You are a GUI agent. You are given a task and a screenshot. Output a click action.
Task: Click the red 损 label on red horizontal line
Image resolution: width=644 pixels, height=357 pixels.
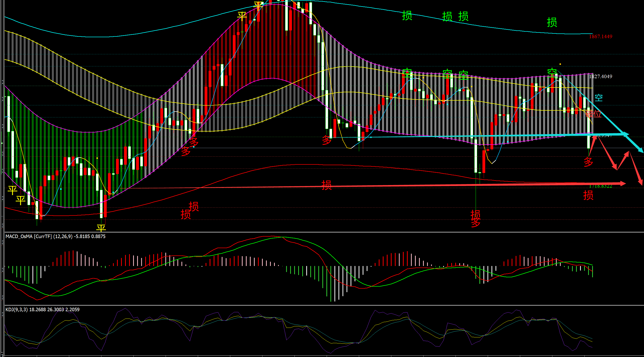(327, 185)
